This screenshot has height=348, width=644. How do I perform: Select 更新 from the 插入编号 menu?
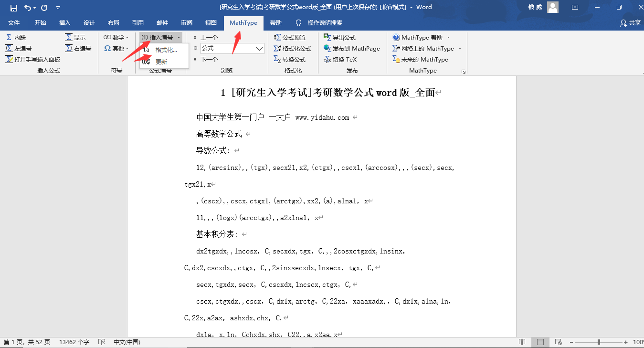click(x=162, y=61)
